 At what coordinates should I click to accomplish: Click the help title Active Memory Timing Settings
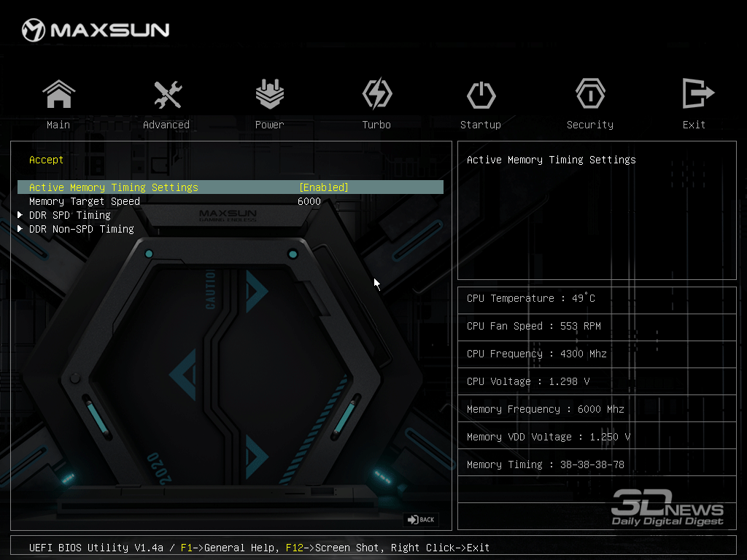tap(551, 160)
